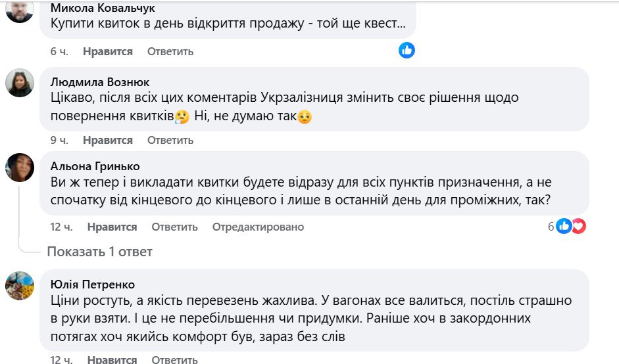Expand "Показать 1 ответ" replies

(99, 252)
